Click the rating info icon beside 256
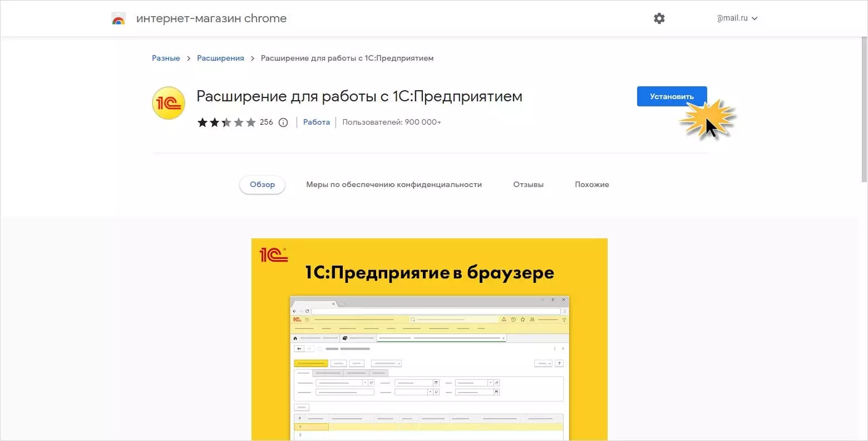The width and height of the screenshot is (868, 441). pyautogui.click(x=283, y=122)
